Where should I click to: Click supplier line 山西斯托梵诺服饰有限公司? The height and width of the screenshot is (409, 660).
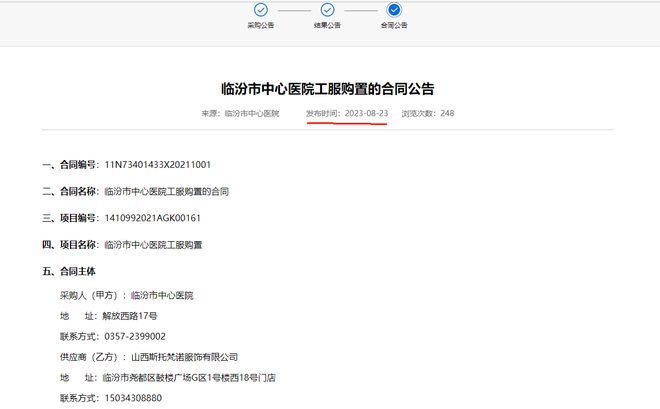[184, 357]
